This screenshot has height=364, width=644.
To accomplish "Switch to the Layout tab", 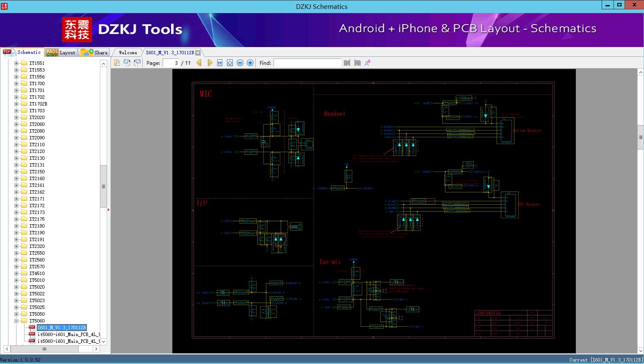I will click(61, 53).
